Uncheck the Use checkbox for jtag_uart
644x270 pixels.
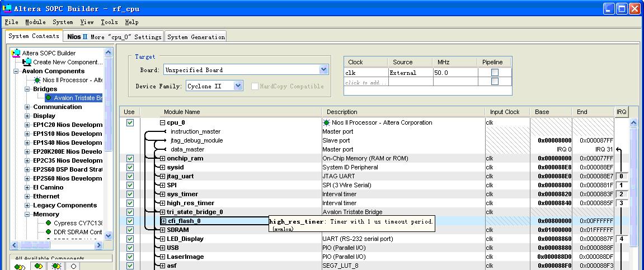130,177
